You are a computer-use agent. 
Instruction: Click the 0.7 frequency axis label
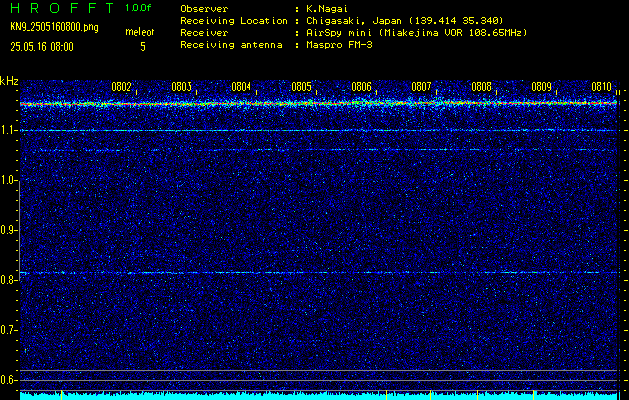[x=7, y=330]
